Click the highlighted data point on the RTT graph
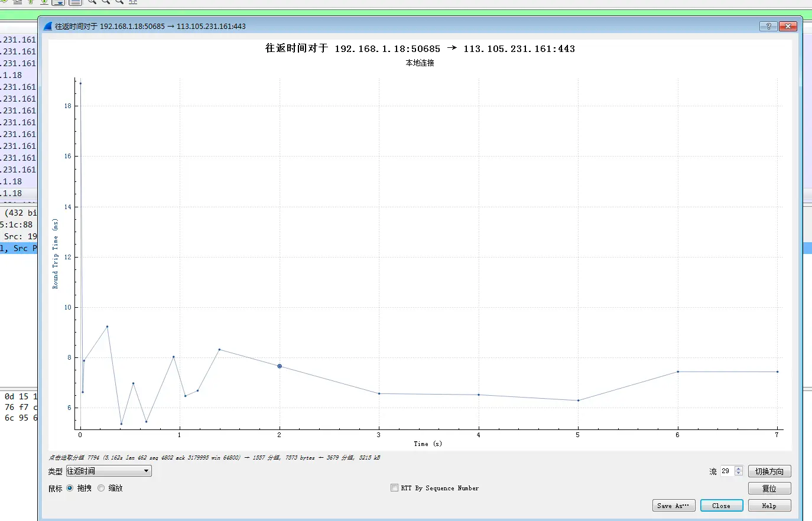 279,366
